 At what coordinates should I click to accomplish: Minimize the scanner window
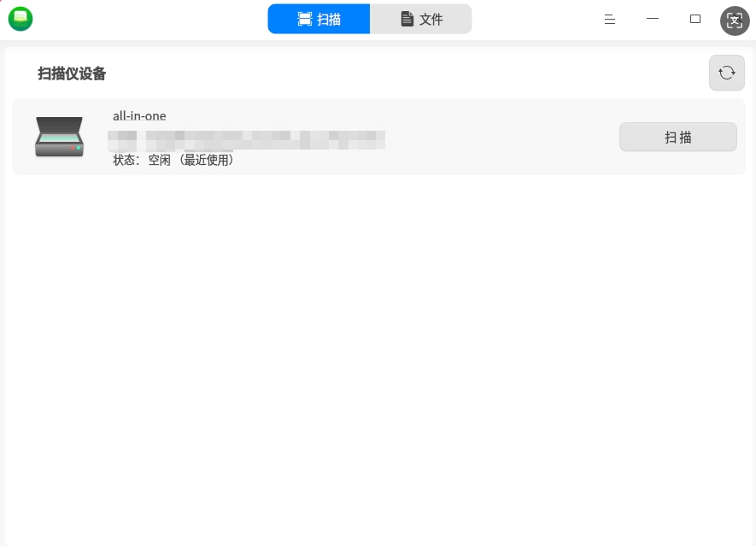coord(653,19)
